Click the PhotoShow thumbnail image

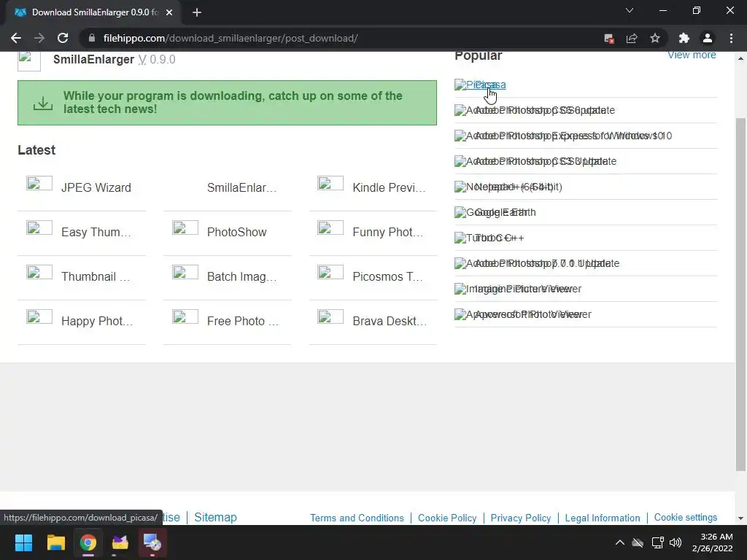pos(185,227)
